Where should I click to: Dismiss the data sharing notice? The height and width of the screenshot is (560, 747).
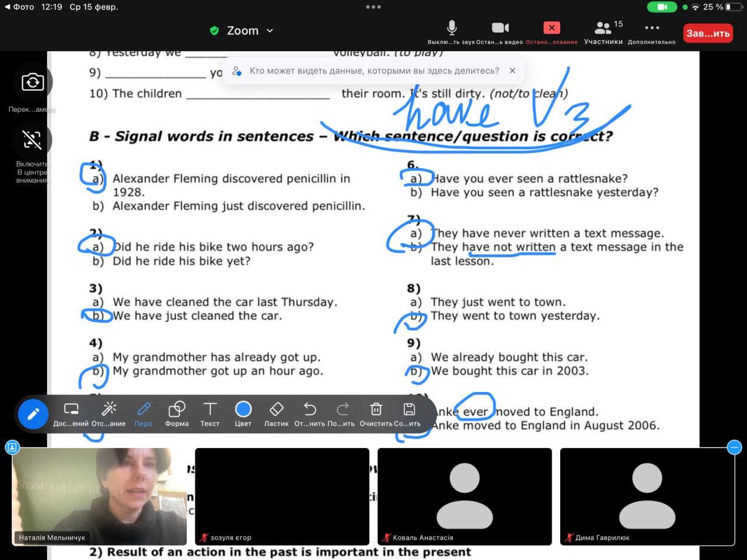512,71
